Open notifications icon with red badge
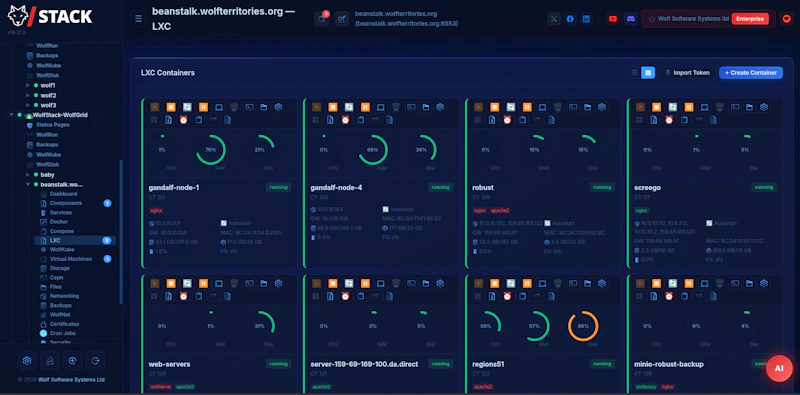This screenshot has width=800, height=395. coord(321,19)
